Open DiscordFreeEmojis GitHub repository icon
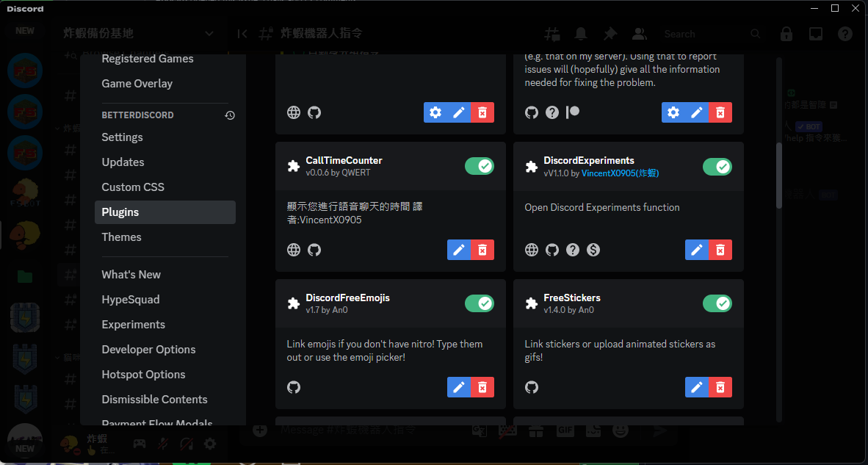The height and width of the screenshot is (465, 868). coord(294,387)
